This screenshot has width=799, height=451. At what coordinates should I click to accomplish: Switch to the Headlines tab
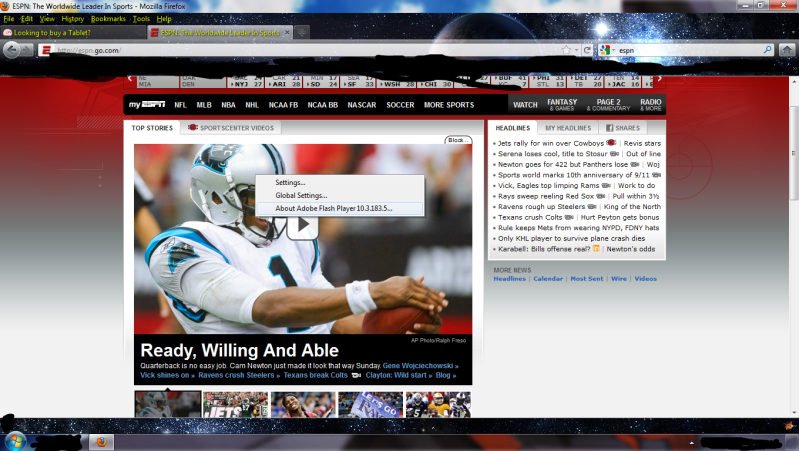pos(513,128)
